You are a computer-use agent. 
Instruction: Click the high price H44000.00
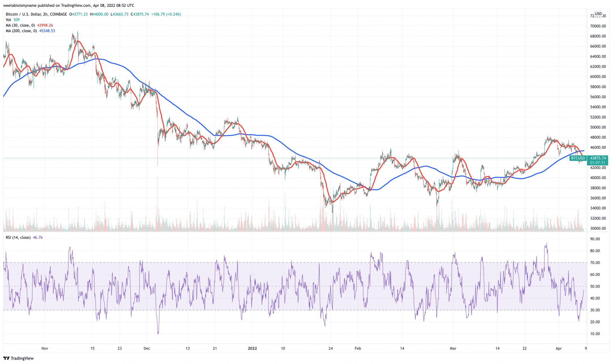coord(100,14)
